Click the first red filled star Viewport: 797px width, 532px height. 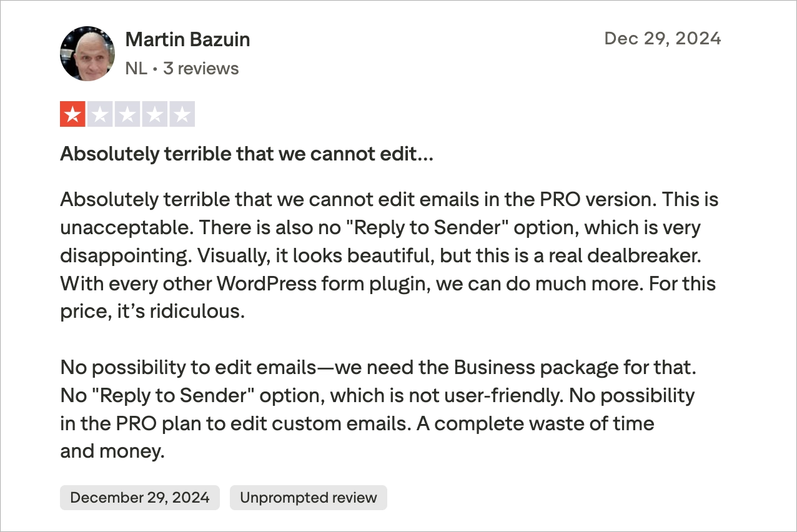(72, 114)
